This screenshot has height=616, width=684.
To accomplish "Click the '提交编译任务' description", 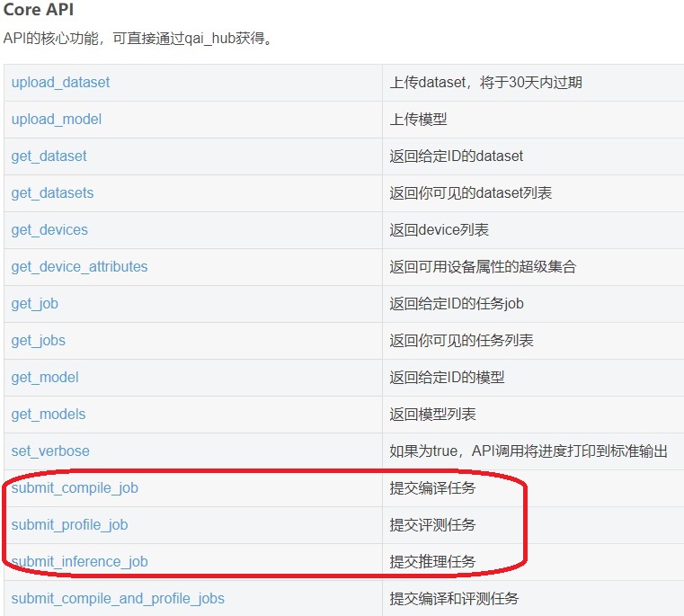I will (432, 488).
